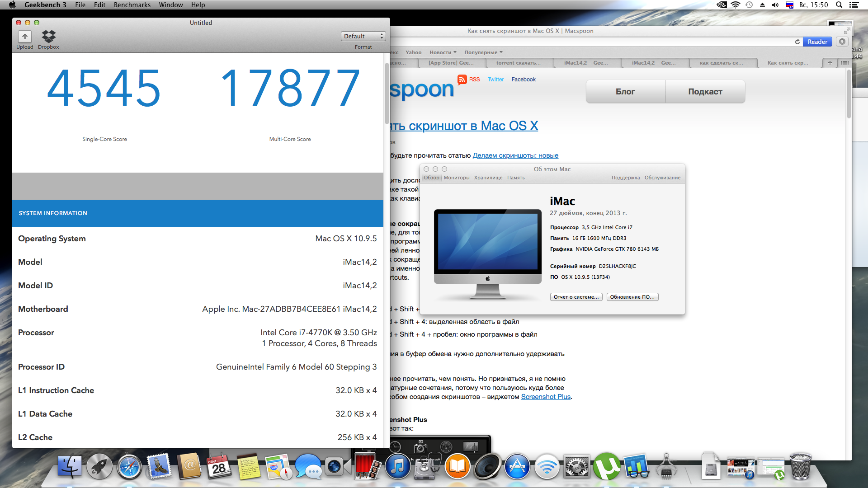The width and height of the screenshot is (868, 488).
Task: Open App Store from the Dock
Action: (517, 467)
